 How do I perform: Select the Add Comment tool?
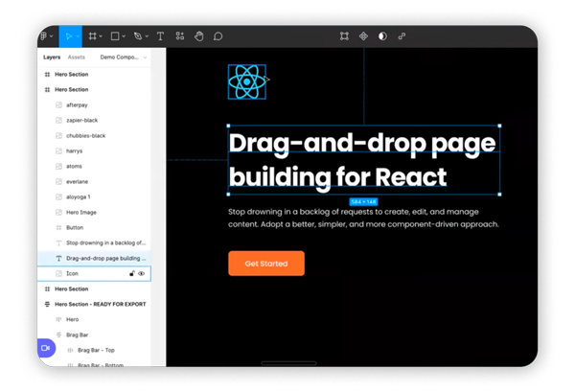pos(218,36)
